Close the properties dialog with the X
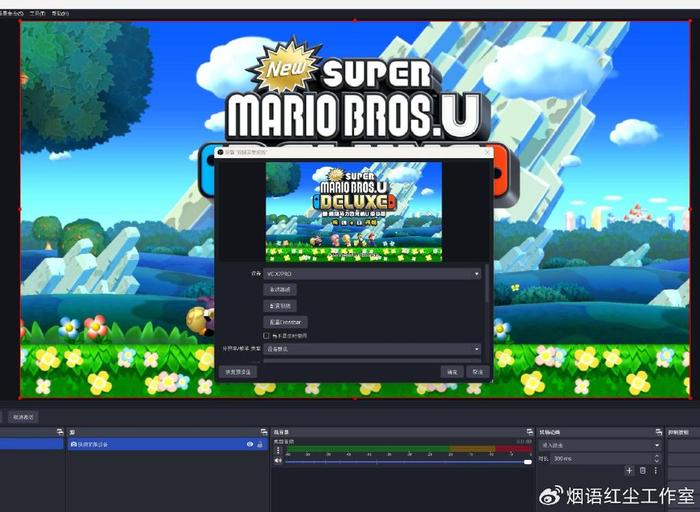The width and height of the screenshot is (700, 512). (487, 152)
